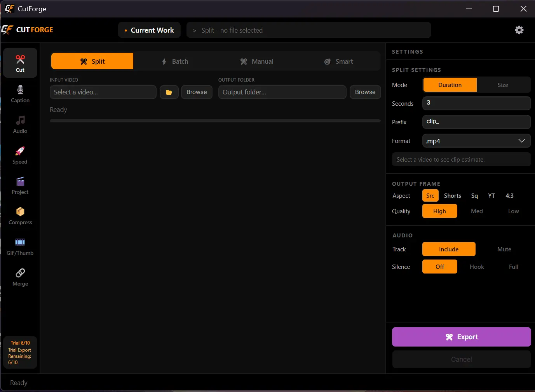Click the Trial 6/10 export badge
535x392 pixels.
20,352
